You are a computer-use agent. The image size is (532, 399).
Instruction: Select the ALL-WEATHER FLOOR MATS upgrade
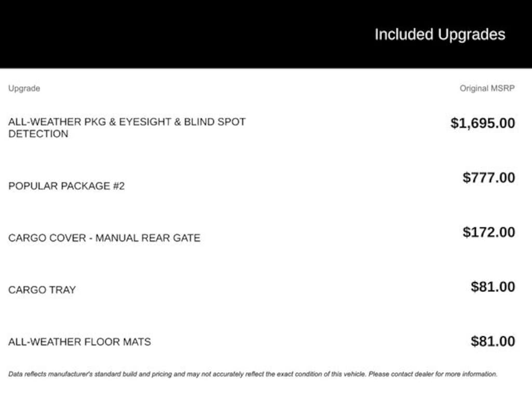click(x=79, y=342)
